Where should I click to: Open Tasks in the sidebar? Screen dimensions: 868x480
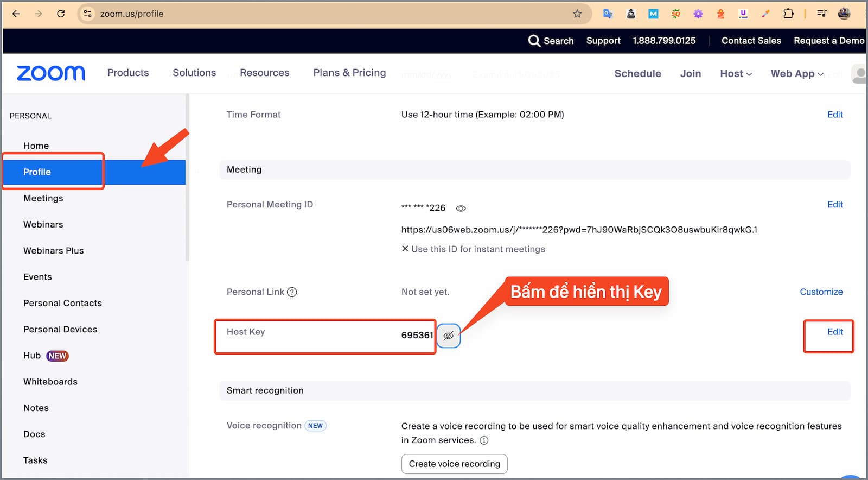pos(35,460)
